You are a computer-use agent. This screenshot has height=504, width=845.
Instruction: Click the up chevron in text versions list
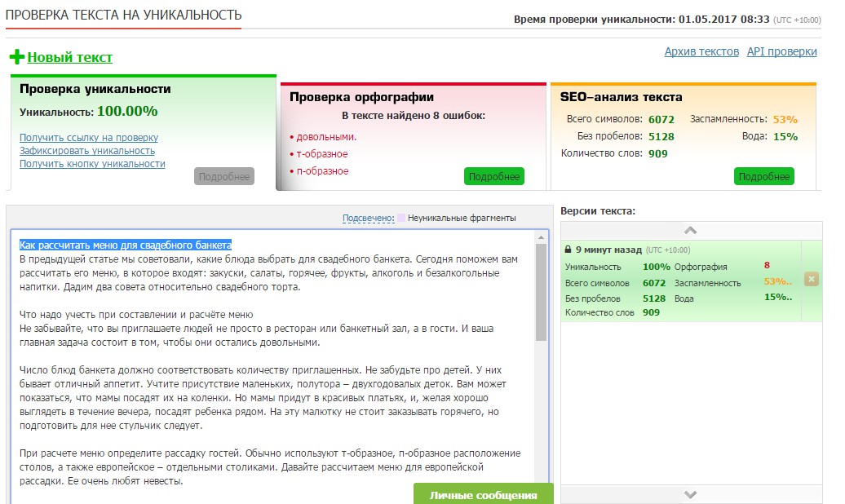[x=690, y=230]
